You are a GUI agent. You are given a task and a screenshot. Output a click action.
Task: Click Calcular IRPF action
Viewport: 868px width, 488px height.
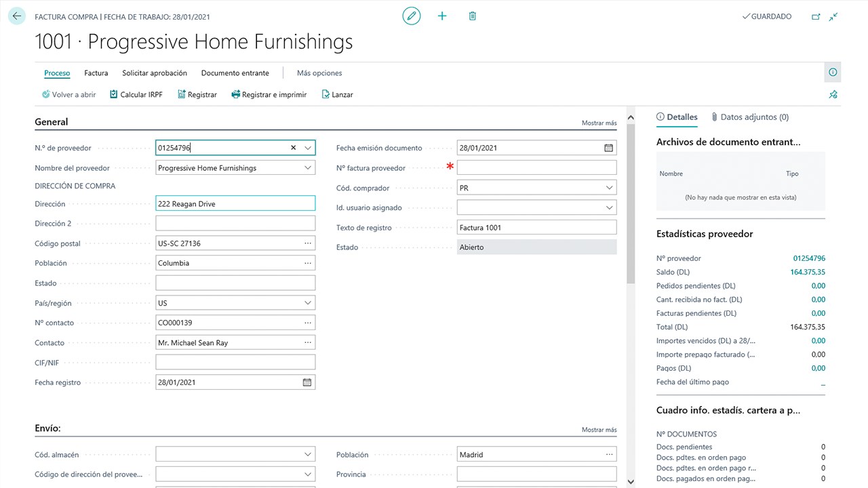coord(136,95)
